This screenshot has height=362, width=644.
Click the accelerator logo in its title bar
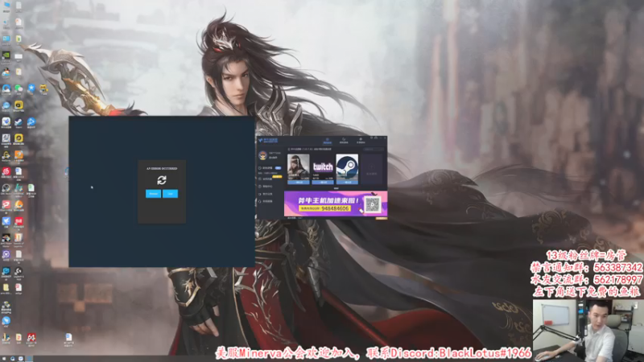268,140
